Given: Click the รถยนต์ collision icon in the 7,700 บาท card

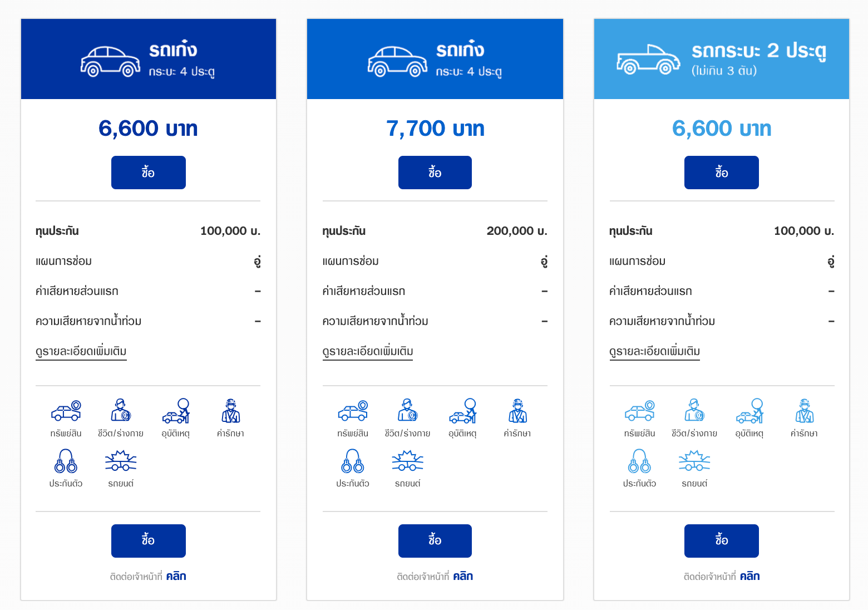Looking at the screenshot, I should [x=407, y=461].
